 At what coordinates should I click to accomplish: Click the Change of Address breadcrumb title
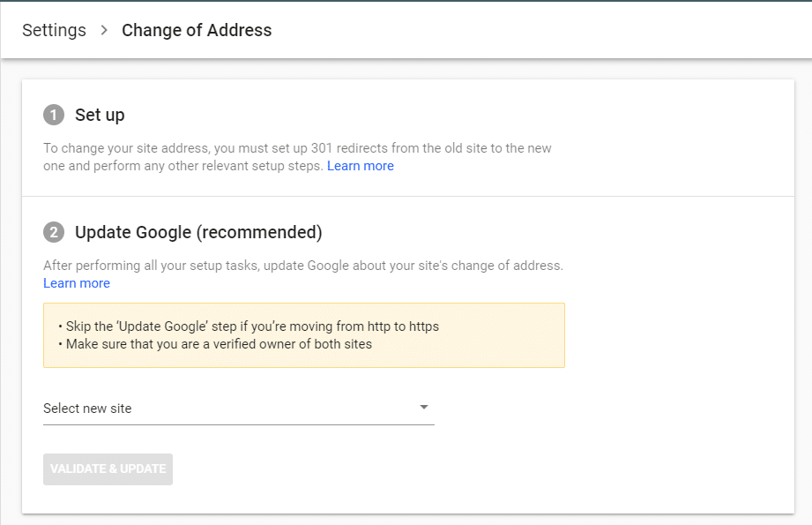pos(197,30)
